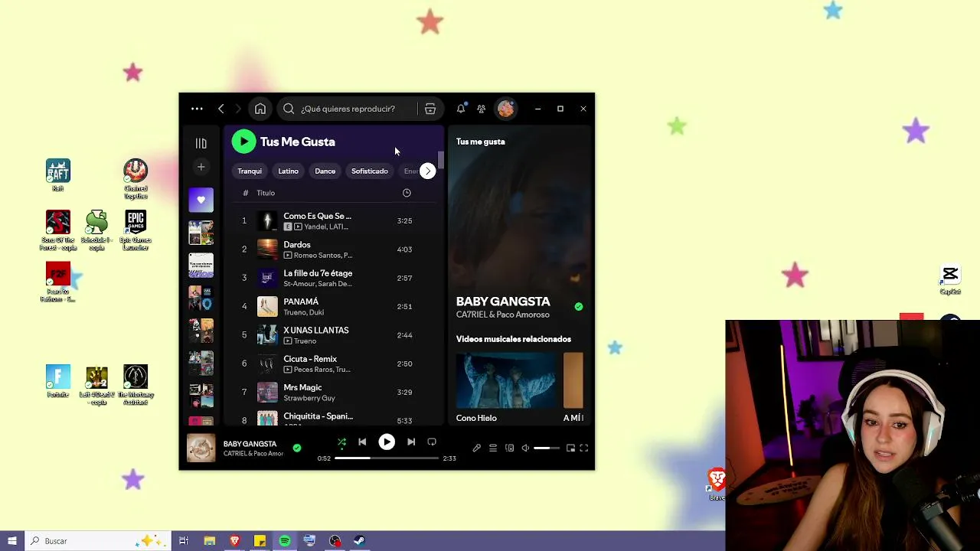Screen dimensions: 980x551
Task: Open the miniplayer
Action: [x=570, y=448]
